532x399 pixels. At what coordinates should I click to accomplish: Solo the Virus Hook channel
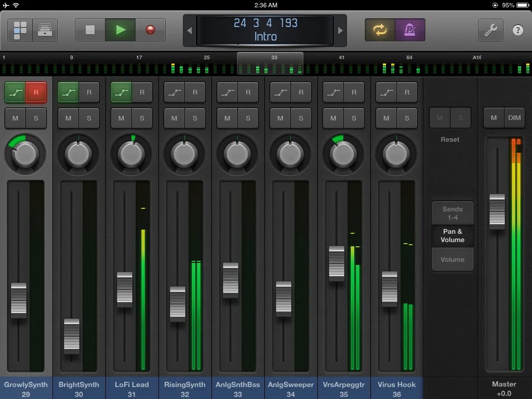click(x=407, y=118)
